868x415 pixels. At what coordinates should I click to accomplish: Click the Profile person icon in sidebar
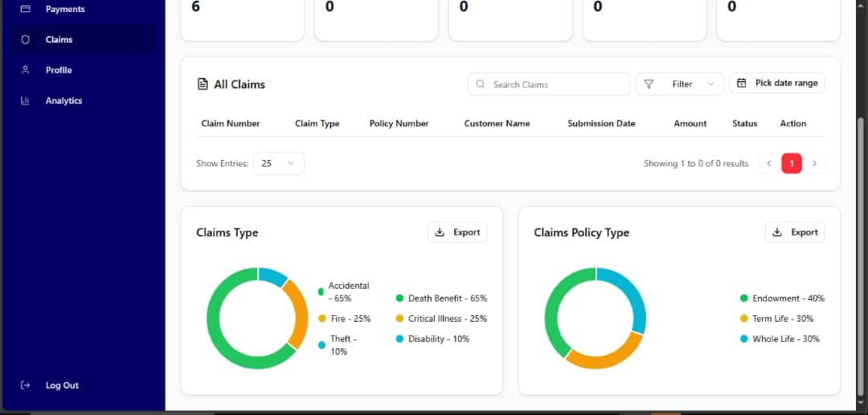click(26, 70)
